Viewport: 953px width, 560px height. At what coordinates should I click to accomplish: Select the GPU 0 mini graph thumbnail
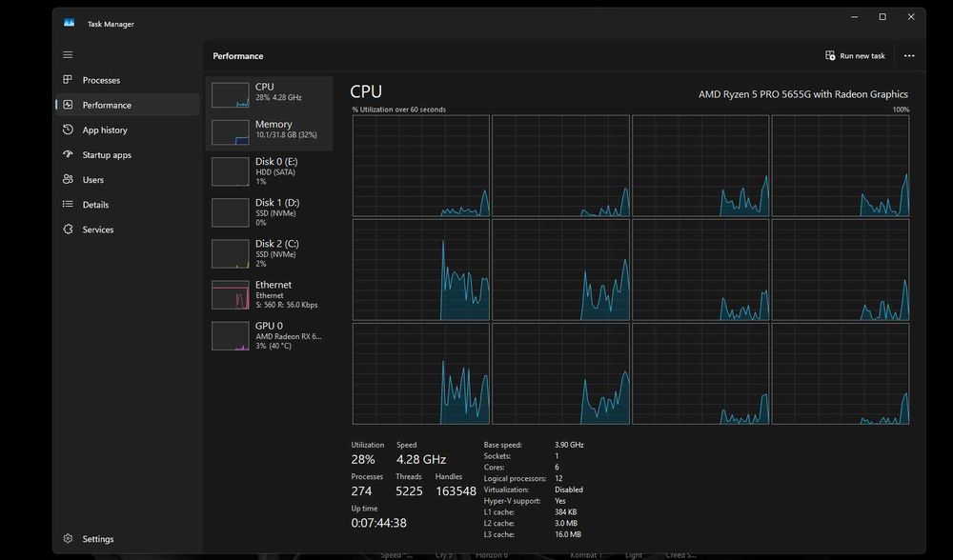(230, 336)
